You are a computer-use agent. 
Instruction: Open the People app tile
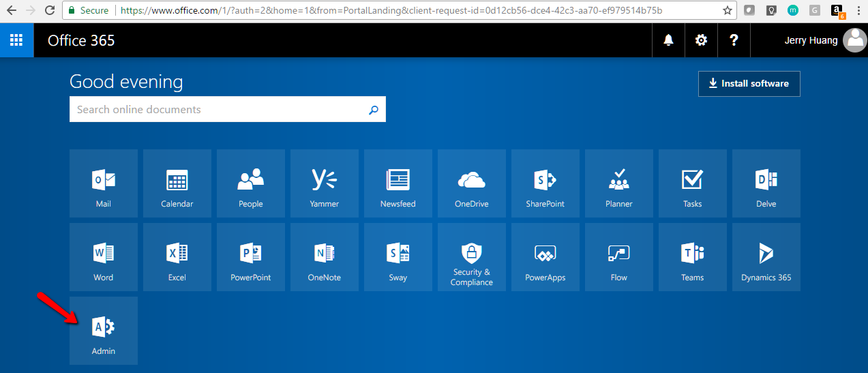tap(251, 183)
